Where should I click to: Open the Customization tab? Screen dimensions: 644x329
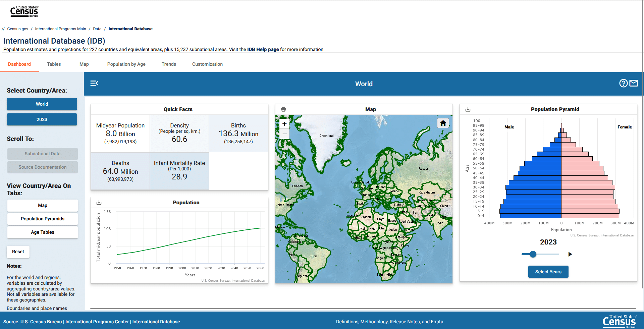(x=207, y=64)
